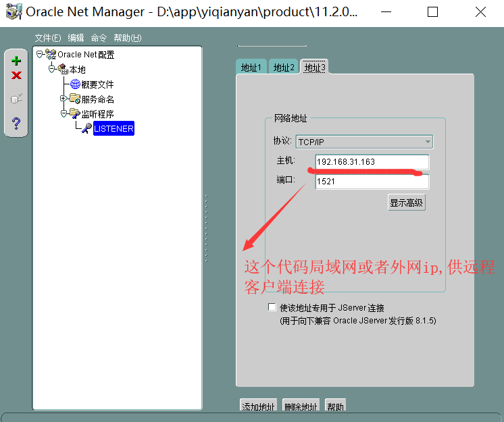This screenshot has height=422, width=504.
Task: Click the 监听程序 folder icon
Action: point(75,113)
